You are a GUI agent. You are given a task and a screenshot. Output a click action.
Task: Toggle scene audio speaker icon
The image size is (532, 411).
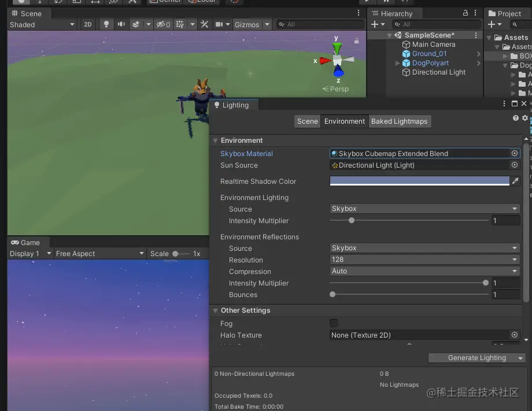pyautogui.click(x=121, y=24)
